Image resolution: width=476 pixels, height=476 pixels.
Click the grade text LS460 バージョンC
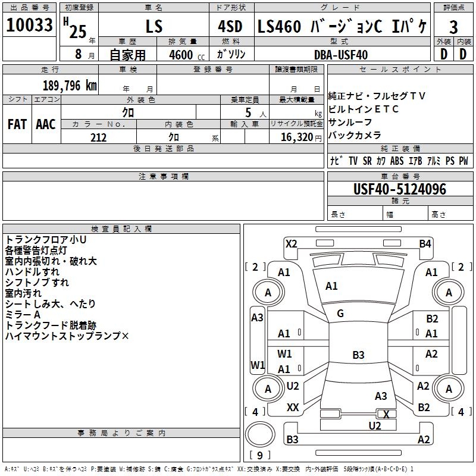[320, 26]
